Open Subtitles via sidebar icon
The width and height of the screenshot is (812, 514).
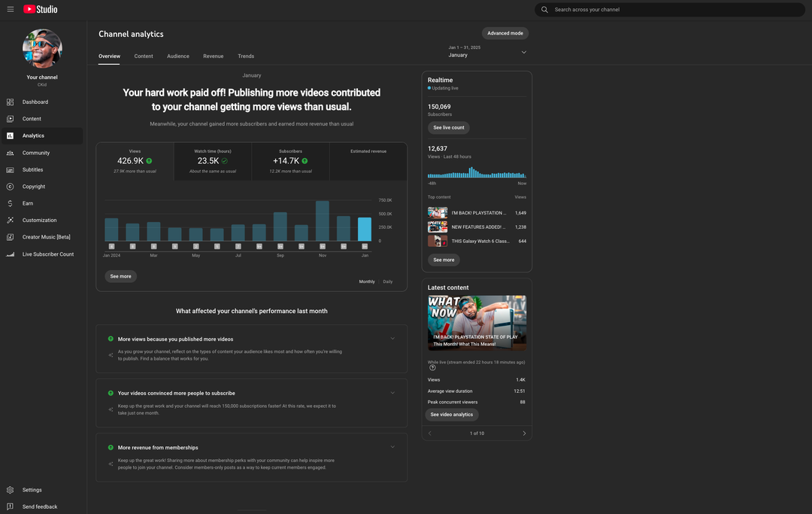tap(11, 169)
